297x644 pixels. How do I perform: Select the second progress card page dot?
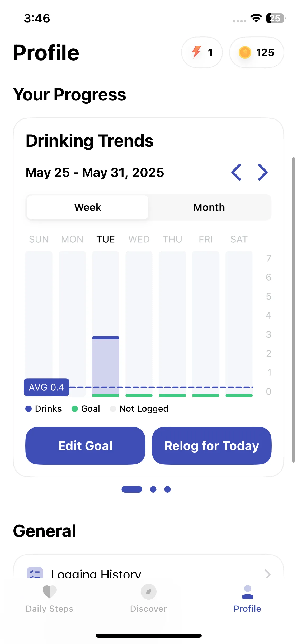(153, 489)
